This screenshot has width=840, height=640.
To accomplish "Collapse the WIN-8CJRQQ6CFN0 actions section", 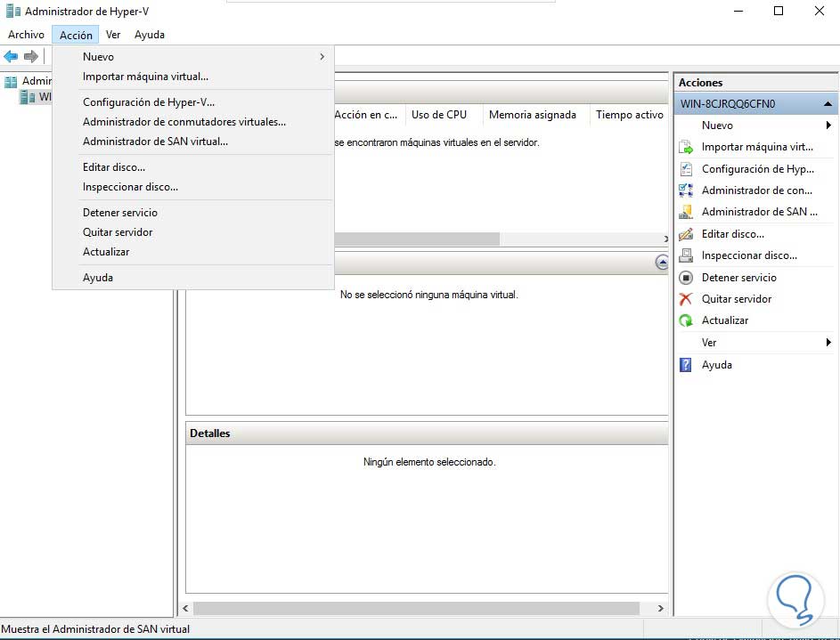I will pyautogui.click(x=828, y=104).
